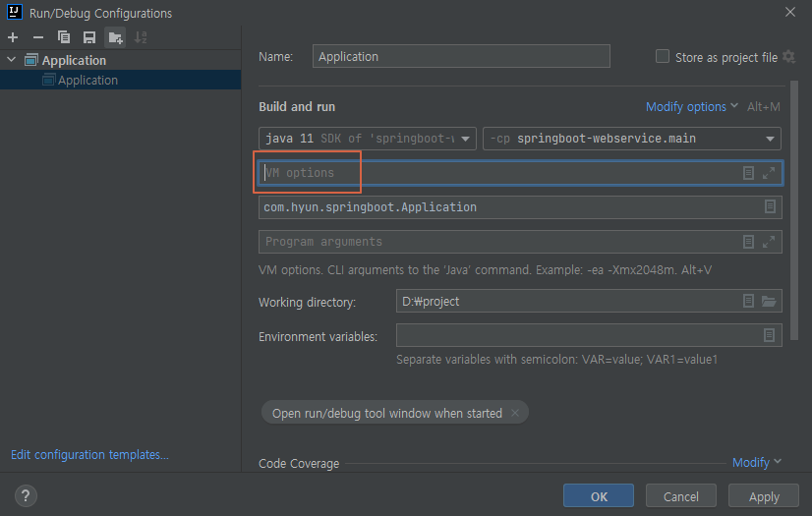Click the Working directory field
The height and width of the screenshot is (516, 812).
point(589,301)
